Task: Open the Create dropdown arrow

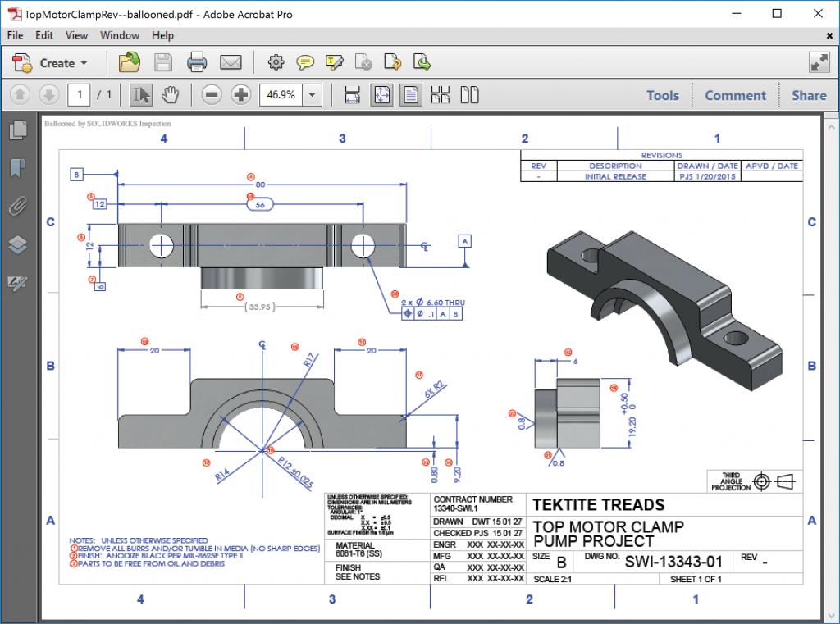Action: [x=84, y=63]
